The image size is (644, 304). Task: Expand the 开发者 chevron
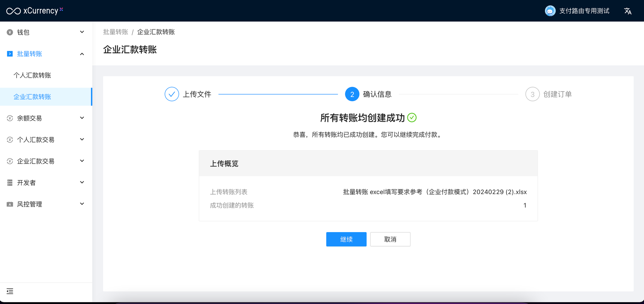pos(82,182)
